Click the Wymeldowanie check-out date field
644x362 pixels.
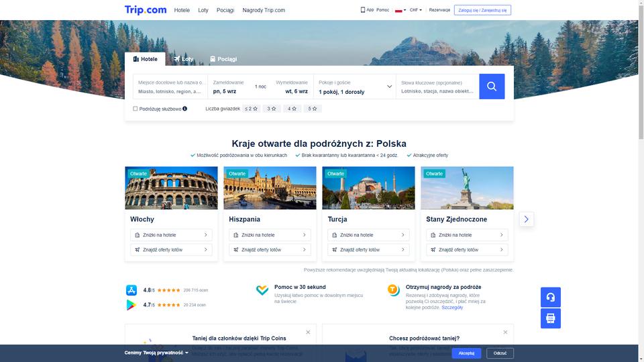(292, 86)
